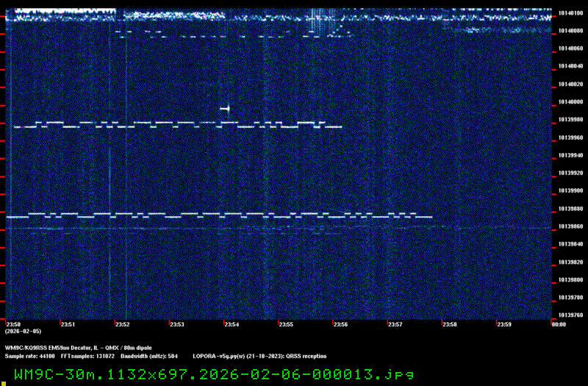Select the 10140060 frequency label
The width and height of the screenshot is (588, 386).
click(570, 49)
